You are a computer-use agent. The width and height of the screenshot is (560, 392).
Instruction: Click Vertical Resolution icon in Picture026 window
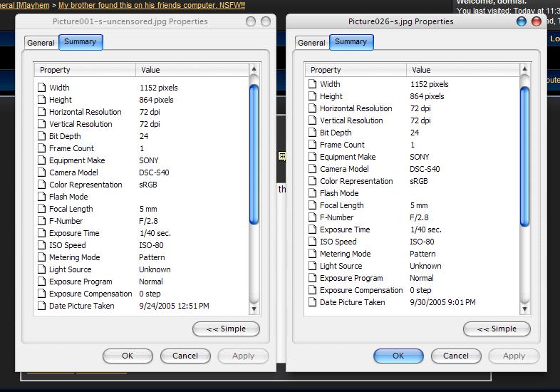(x=313, y=120)
